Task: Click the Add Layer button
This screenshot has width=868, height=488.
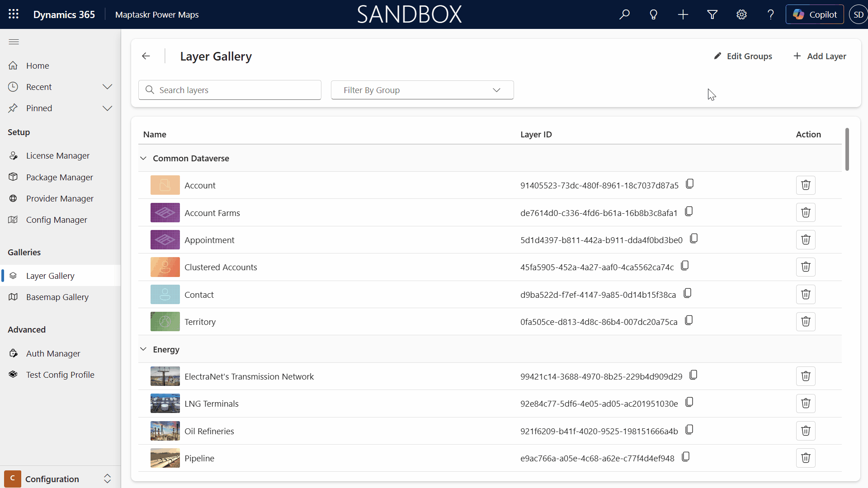Action: click(x=820, y=56)
